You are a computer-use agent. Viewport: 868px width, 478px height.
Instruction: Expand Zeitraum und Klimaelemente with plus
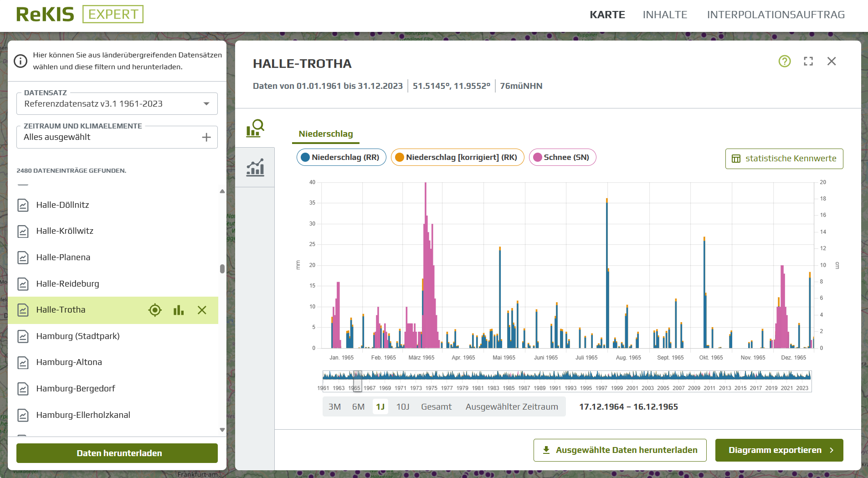206,137
